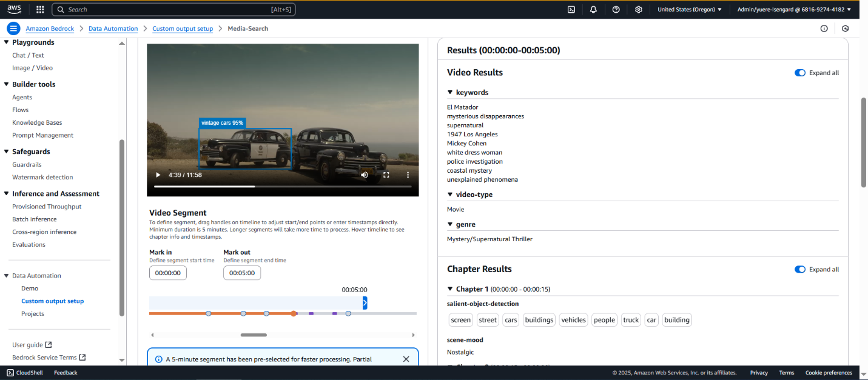Go to Image / Video playground
Viewport: 868px width, 380px height.
[32, 68]
